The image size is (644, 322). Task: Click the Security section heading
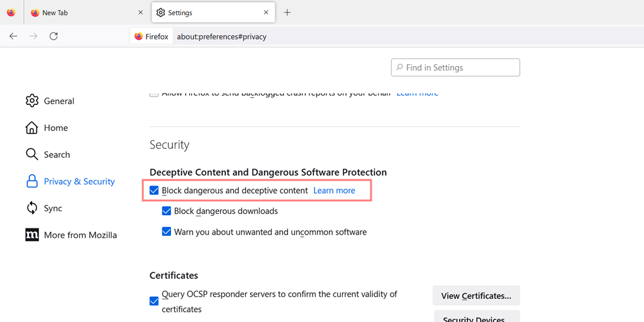click(x=170, y=145)
